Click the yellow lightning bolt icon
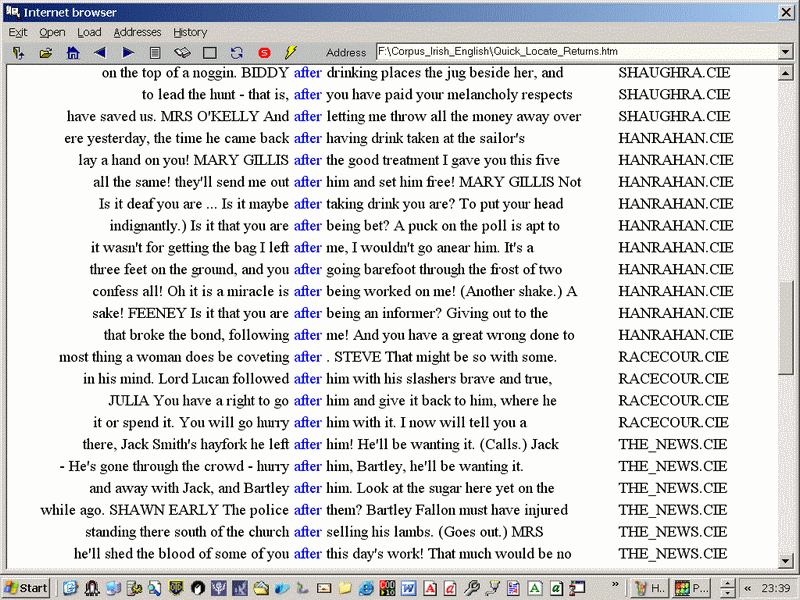Screen dimensions: 800x600 pos(291,52)
